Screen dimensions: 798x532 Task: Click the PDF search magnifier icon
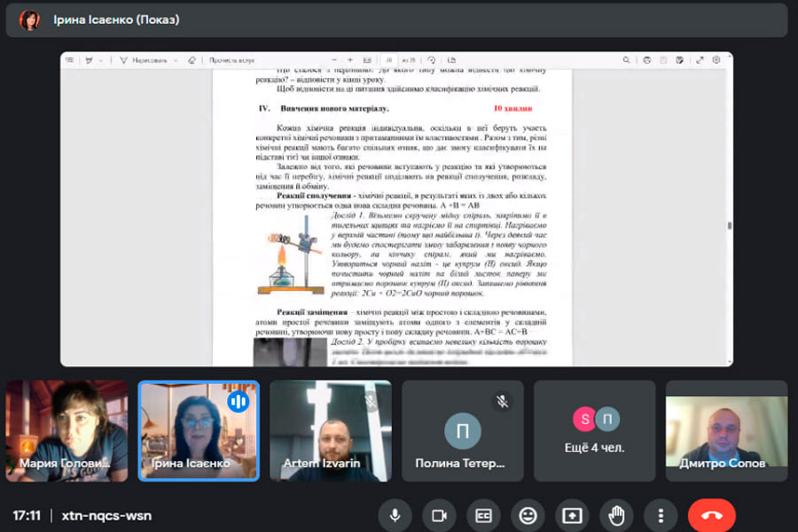(626, 60)
